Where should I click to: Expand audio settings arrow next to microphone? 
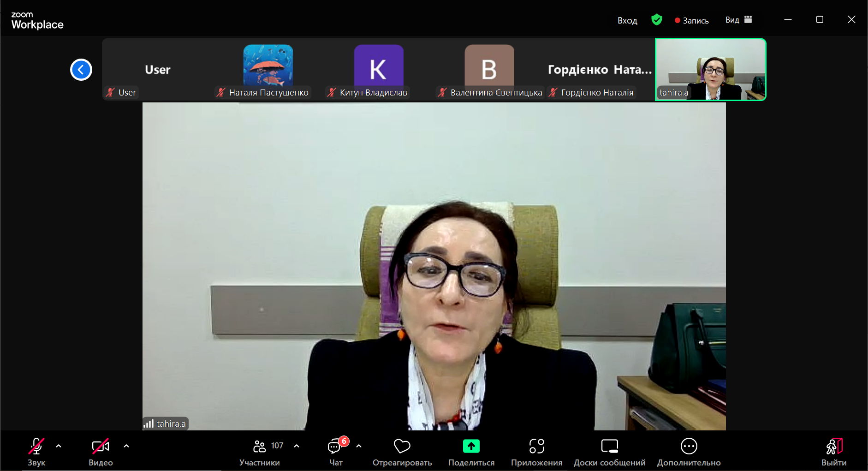click(x=59, y=446)
